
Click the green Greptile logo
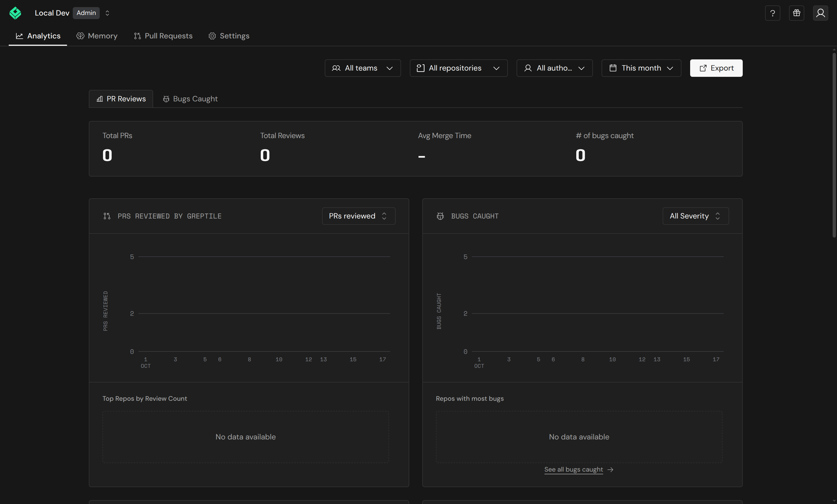[15, 13]
